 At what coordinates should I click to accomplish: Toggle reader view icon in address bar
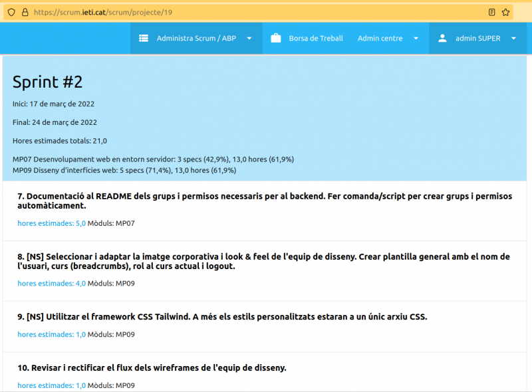click(x=491, y=13)
